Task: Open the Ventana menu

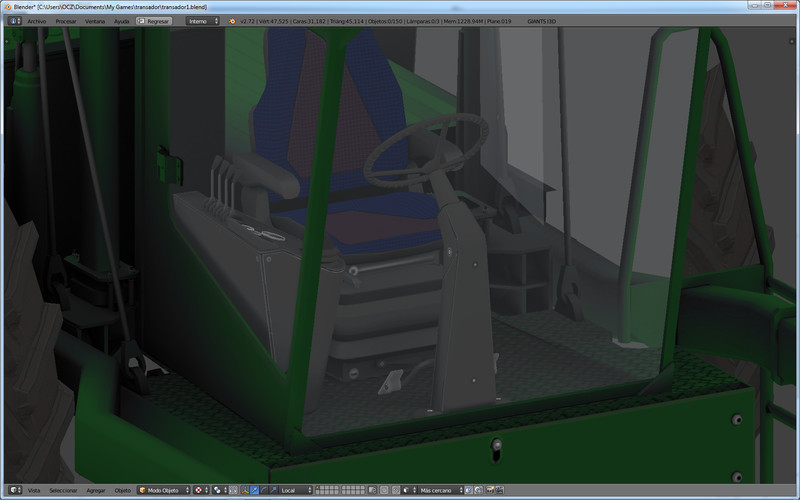Action: (x=95, y=20)
